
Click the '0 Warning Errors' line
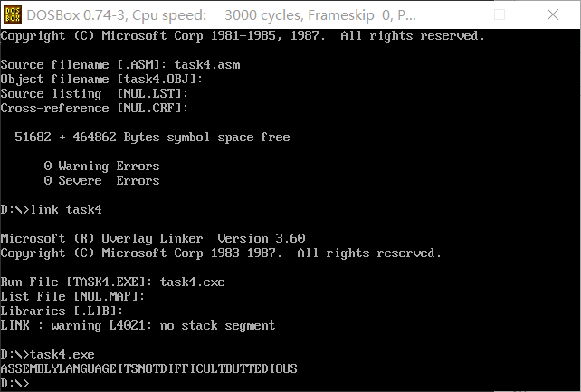point(101,166)
